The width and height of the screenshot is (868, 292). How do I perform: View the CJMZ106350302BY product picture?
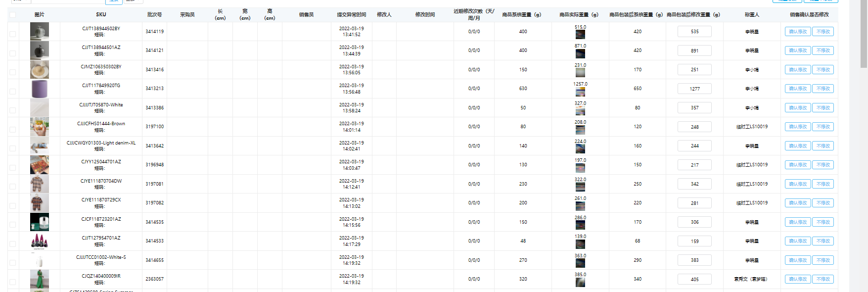[x=40, y=69]
